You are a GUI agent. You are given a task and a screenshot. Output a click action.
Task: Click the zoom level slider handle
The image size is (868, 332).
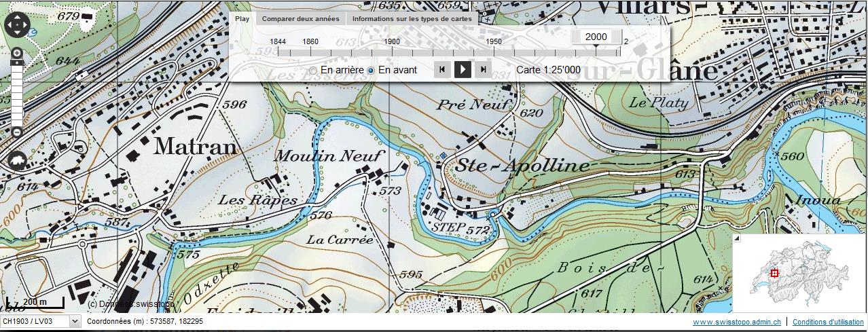point(18,62)
